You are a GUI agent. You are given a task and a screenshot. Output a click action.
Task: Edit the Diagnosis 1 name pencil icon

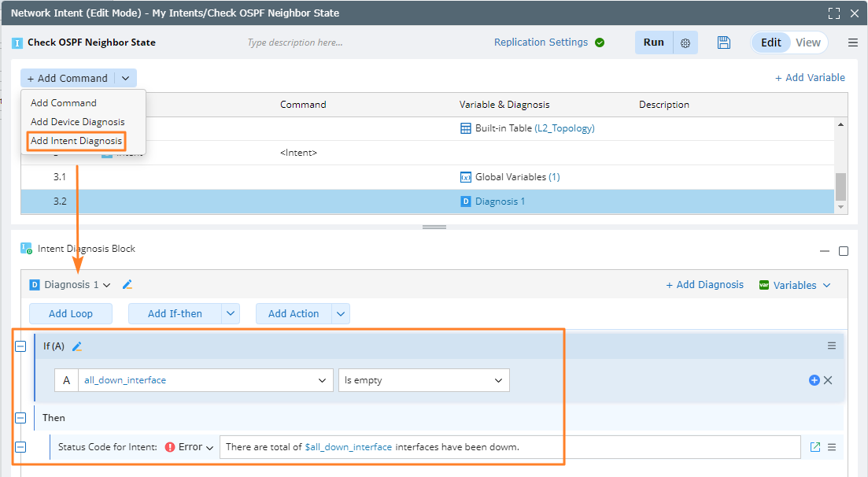127,285
